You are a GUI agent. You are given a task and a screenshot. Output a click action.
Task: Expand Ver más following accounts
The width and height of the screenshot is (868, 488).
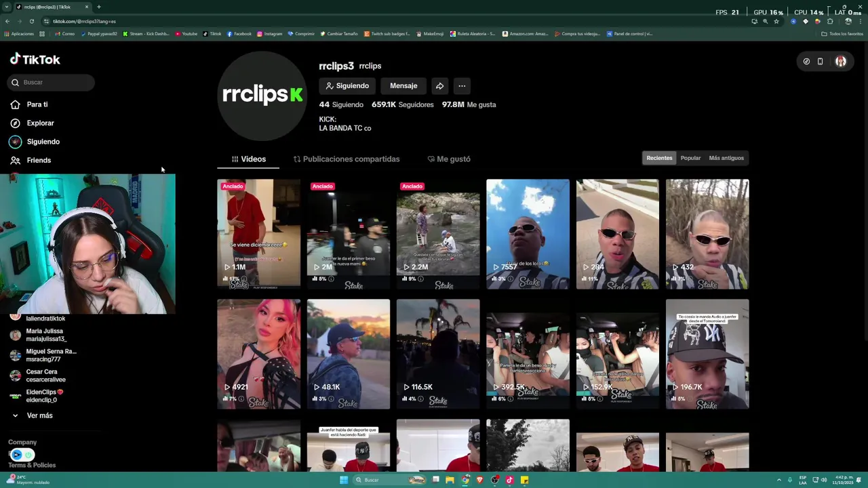coord(32,415)
